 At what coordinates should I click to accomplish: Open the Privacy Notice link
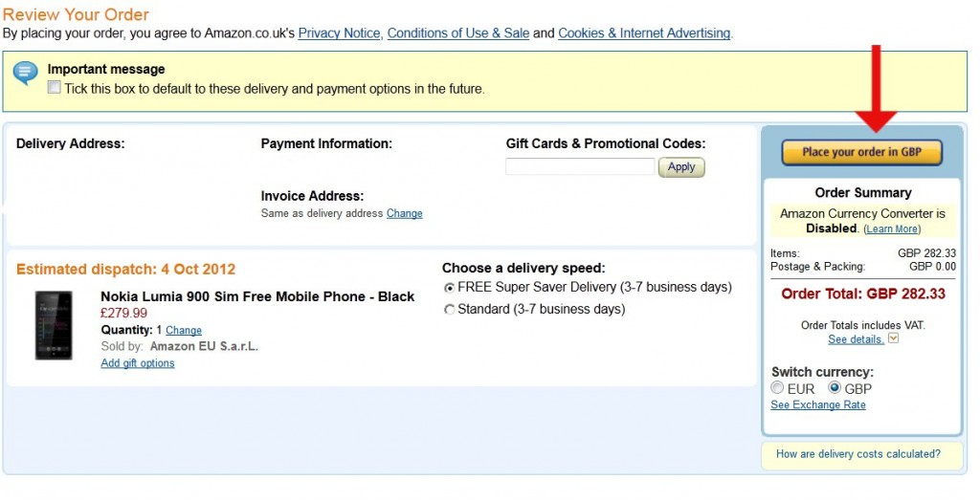(339, 33)
